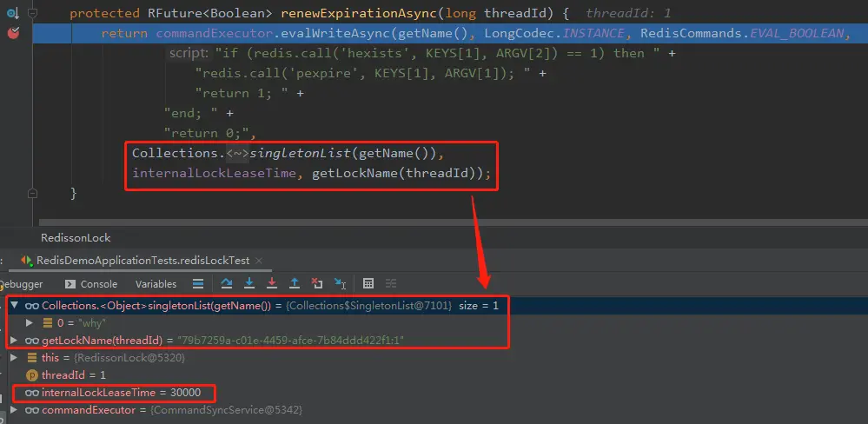Select the Variables tab
868x424 pixels.
click(x=156, y=284)
